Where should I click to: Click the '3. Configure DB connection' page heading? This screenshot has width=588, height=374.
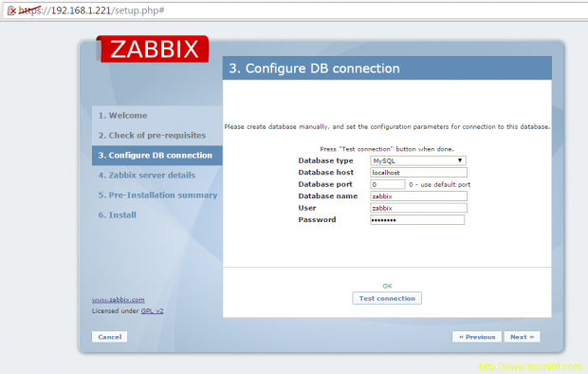click(314, 68)
